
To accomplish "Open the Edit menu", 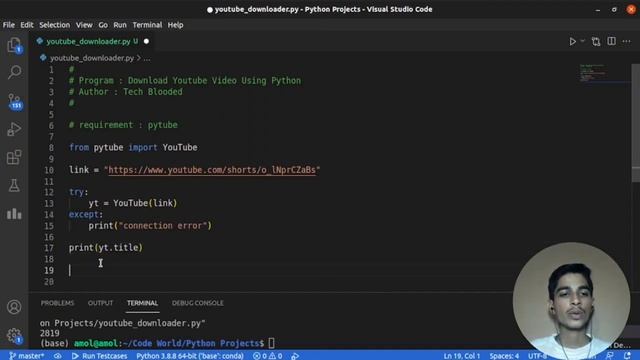I will [x=27, y=25].
